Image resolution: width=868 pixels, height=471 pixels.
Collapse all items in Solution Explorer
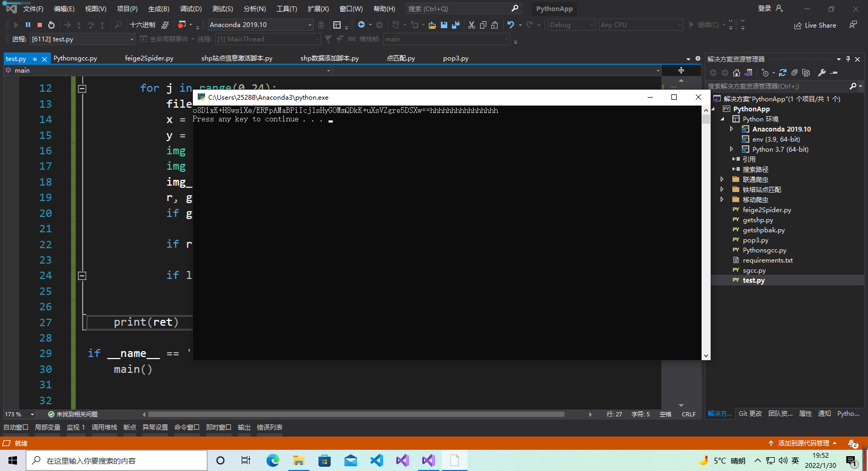[x=794, y=73]
